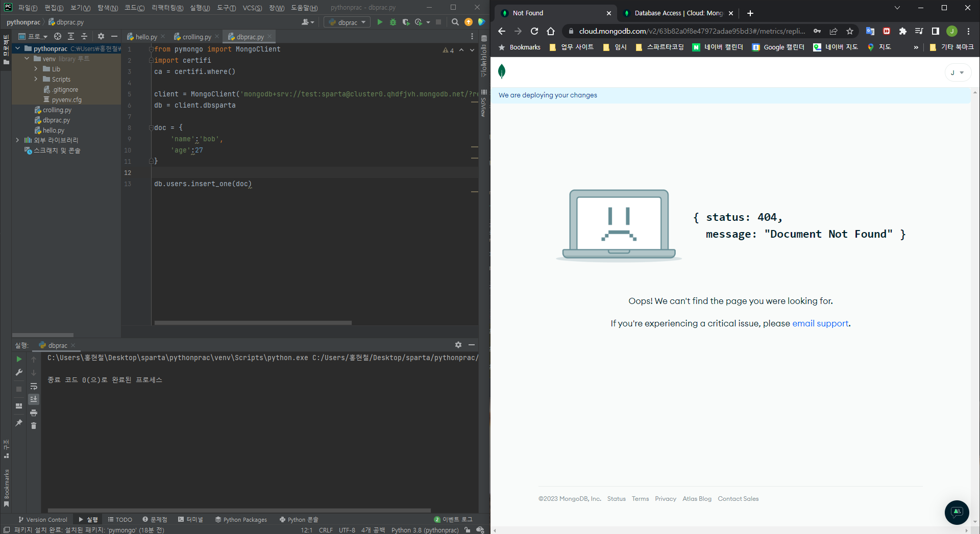This screenshot has height=534, width=980.
Task: Click the browser address bar
Action: pyautogui.click(x=692, y=31)
